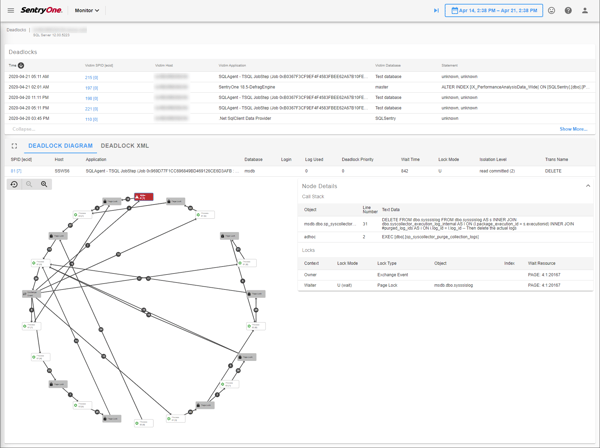Image resolution: width=600 pixels, height=448 pixels.
Task: Click the Victim Application column header
Action: point(232,65)
